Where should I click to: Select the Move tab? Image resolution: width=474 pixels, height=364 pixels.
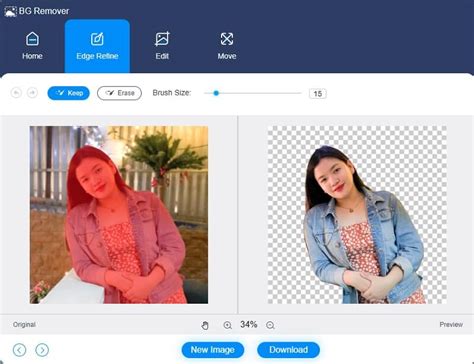[227, 46]
